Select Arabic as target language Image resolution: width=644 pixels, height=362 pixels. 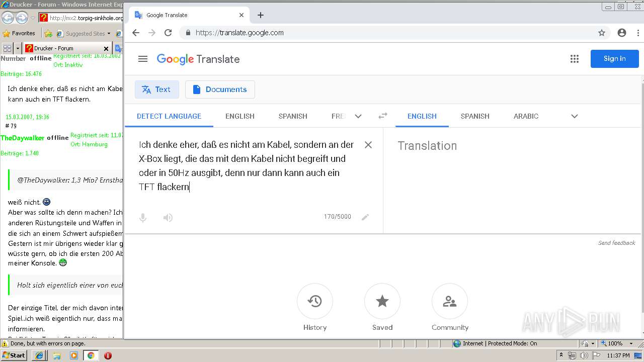[x=526, y=116]
